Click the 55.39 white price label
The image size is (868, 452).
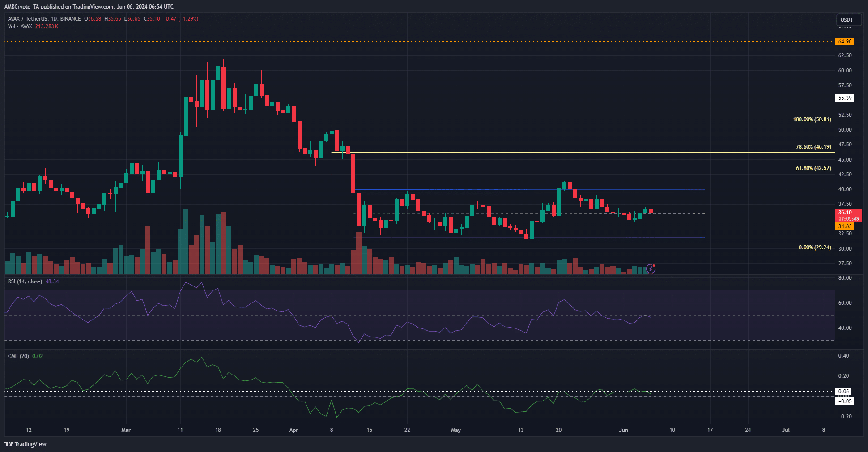pos(844,98)
